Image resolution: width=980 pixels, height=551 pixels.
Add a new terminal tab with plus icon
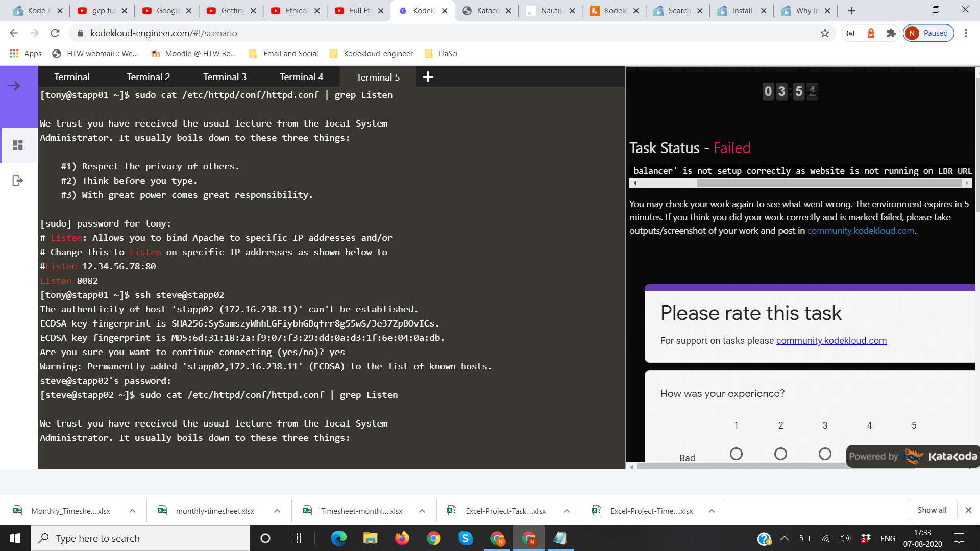[x=428, y=77]
